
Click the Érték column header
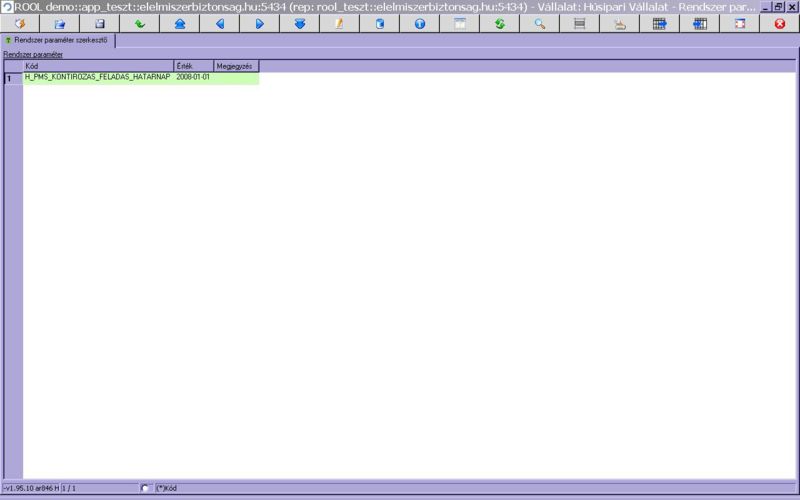[x=193, y=66]
